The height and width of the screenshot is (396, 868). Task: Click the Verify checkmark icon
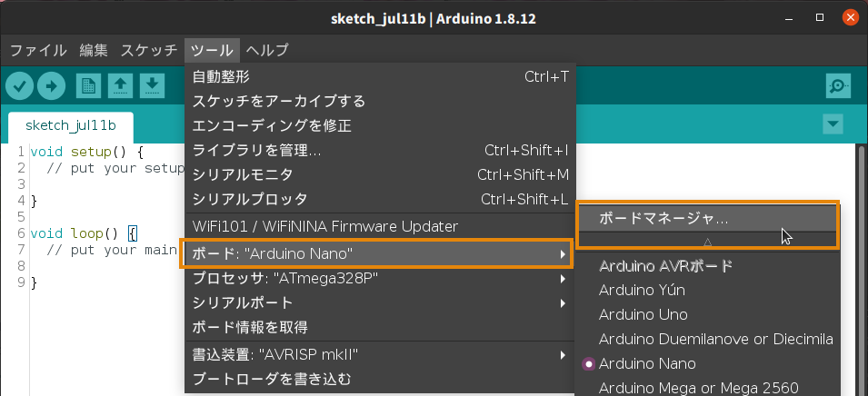point(19,86)
